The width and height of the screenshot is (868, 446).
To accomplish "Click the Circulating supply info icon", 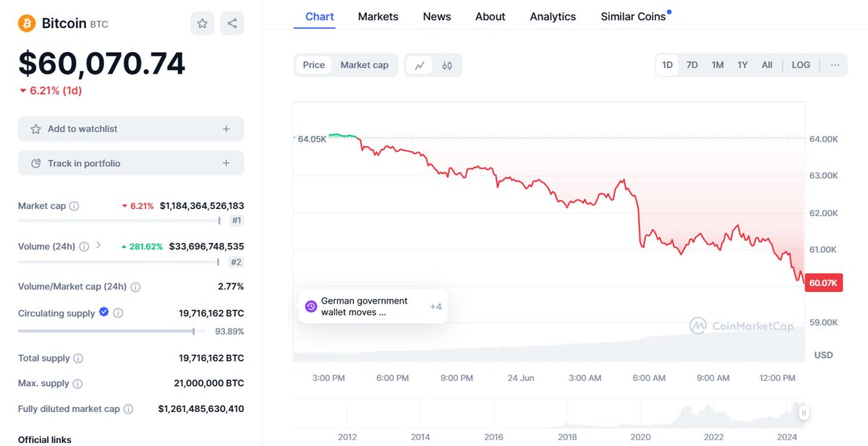I will [119, 313].
